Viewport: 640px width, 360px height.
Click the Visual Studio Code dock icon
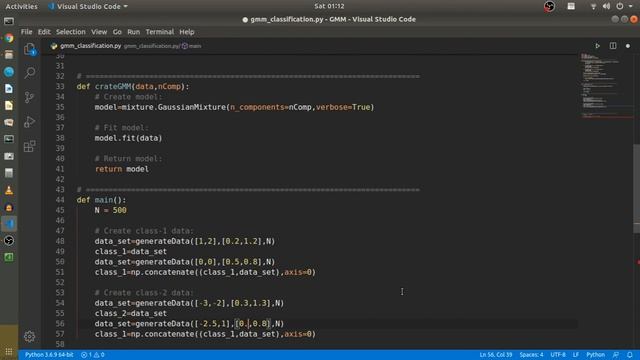[x=9, y=224]
